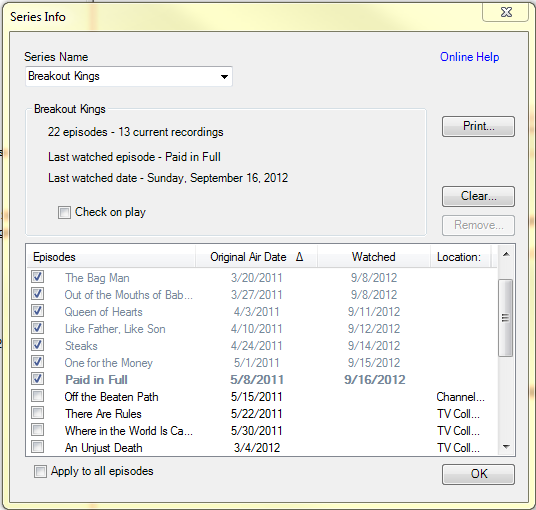The width and height of the screenshot is (536, 510).
Task: Click air date 3/20/2011 cell
Action: click(256, 278)
